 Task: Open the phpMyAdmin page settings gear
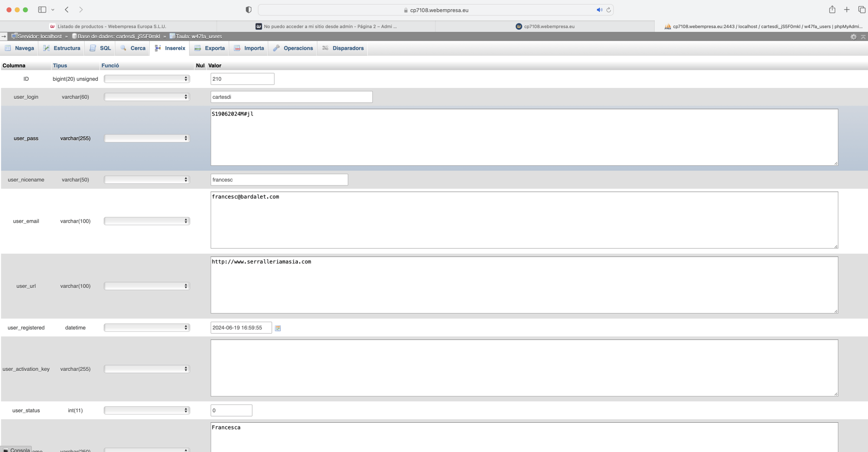tap(853, 37)
